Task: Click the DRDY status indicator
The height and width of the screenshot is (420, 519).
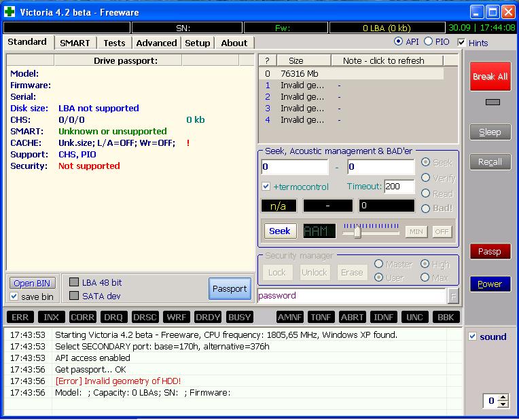Action: [208, 317]
